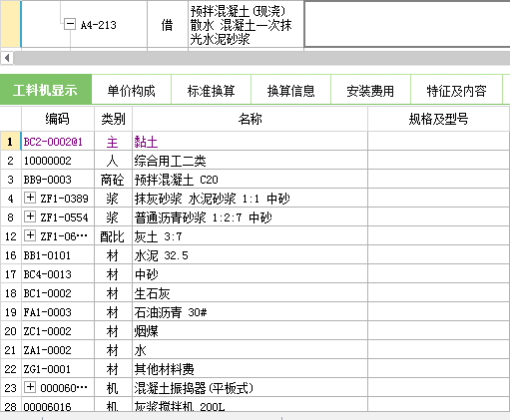
Task: Select code 00006016
Action: 58,405
